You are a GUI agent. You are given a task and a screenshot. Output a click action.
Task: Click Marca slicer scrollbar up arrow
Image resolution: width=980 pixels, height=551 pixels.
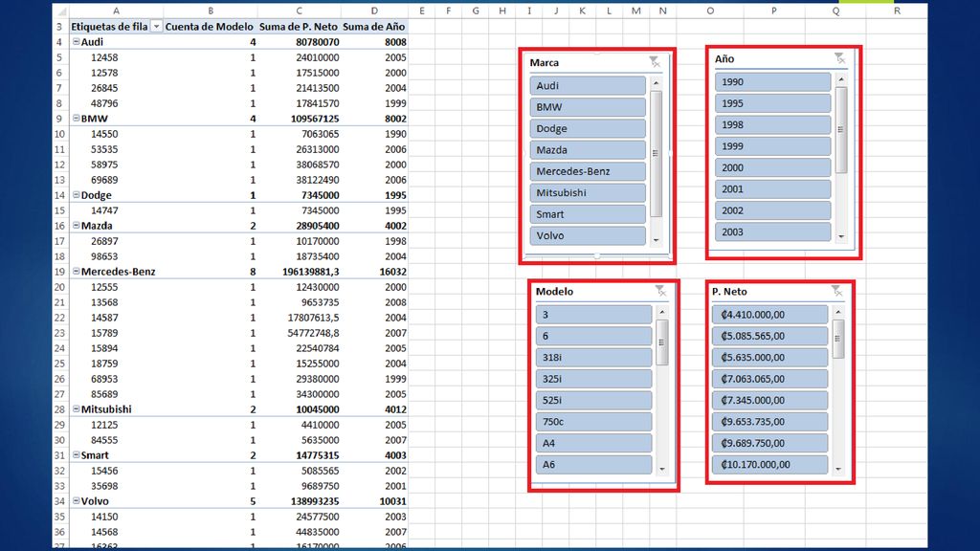656,82
